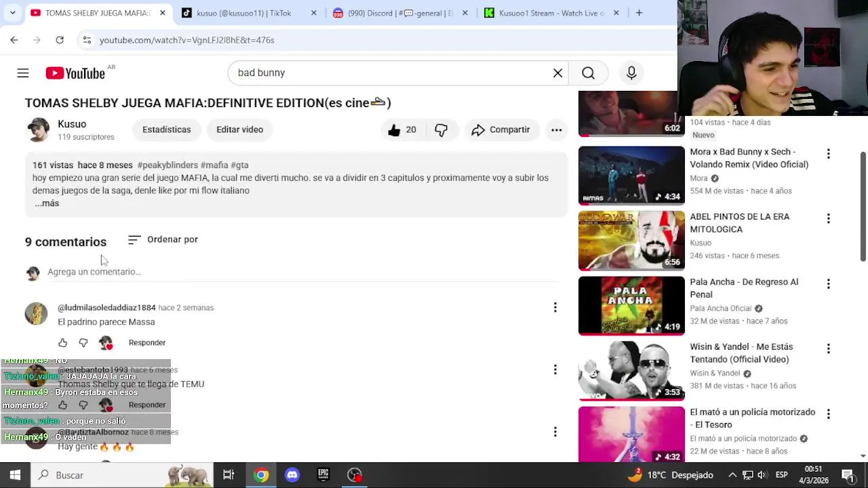Click the #peakyblinders hashtag
The width and height of the screenshot is (868, 488).
167,165
